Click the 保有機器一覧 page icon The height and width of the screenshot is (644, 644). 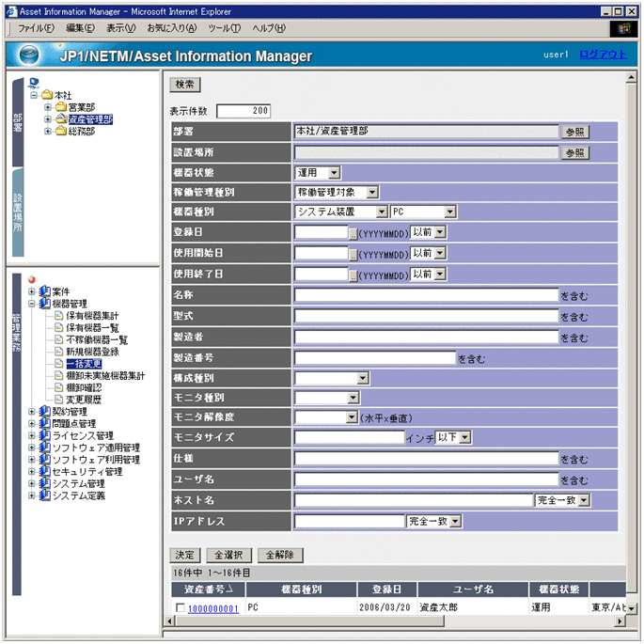pos(58,327)
